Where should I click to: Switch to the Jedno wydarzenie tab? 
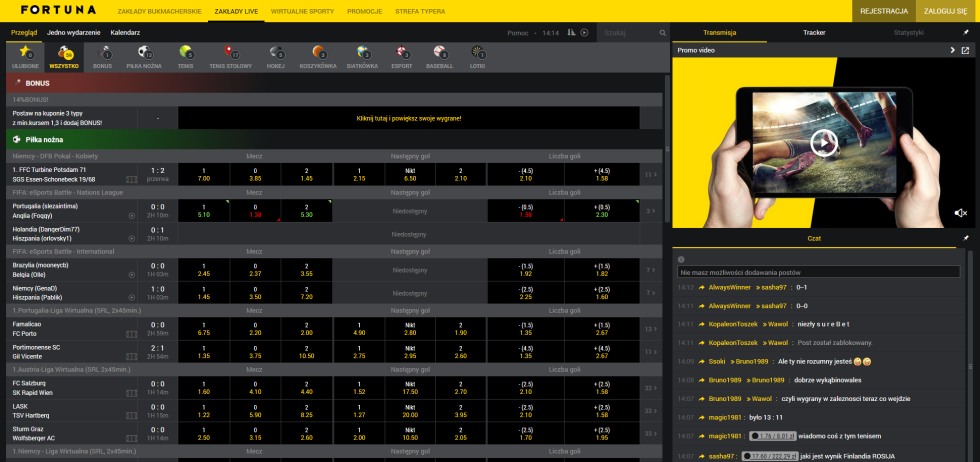tap(74, 33)
